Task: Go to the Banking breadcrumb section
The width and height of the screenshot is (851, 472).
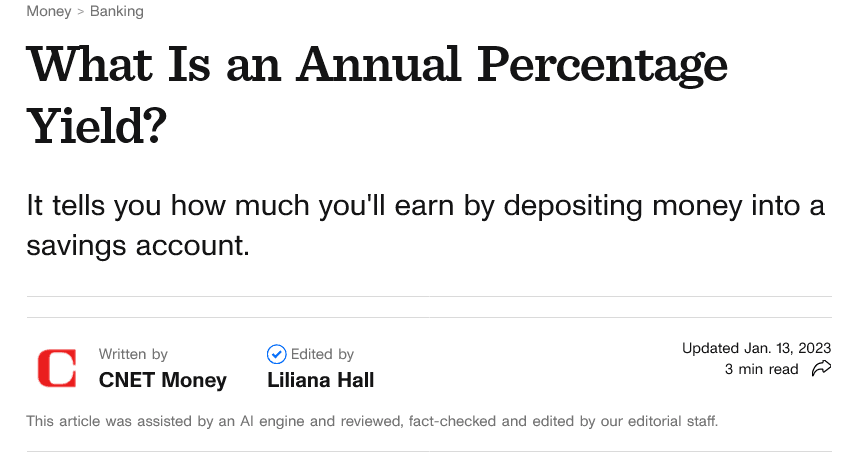Action: 117,11
